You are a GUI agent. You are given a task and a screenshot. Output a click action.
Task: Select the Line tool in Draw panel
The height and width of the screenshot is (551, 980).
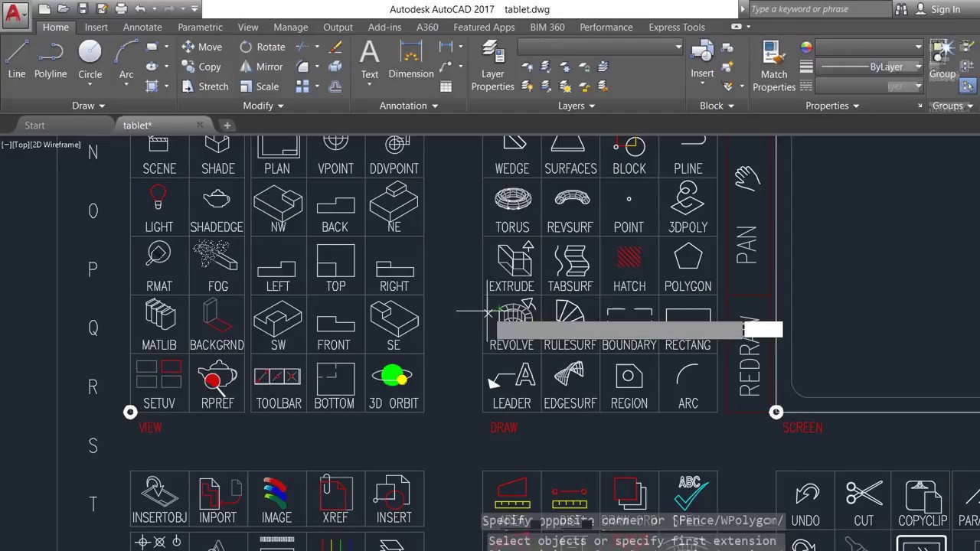click(17, 60)
